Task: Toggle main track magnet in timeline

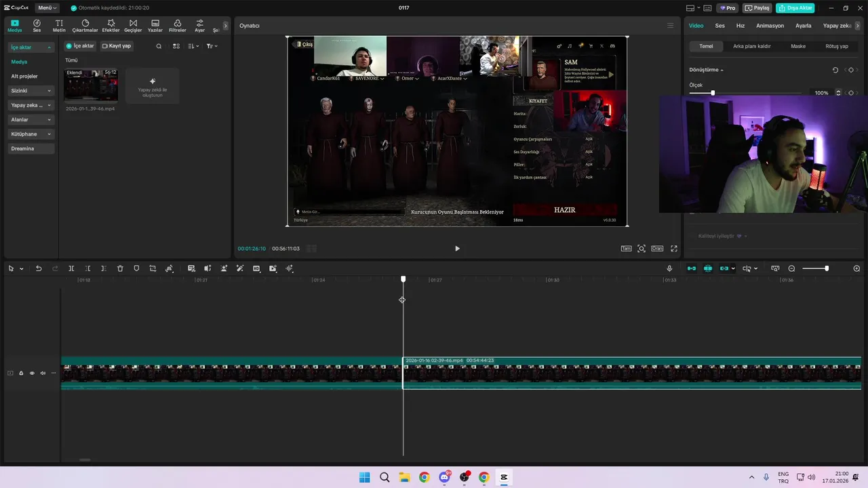Action: click(691, 268)
